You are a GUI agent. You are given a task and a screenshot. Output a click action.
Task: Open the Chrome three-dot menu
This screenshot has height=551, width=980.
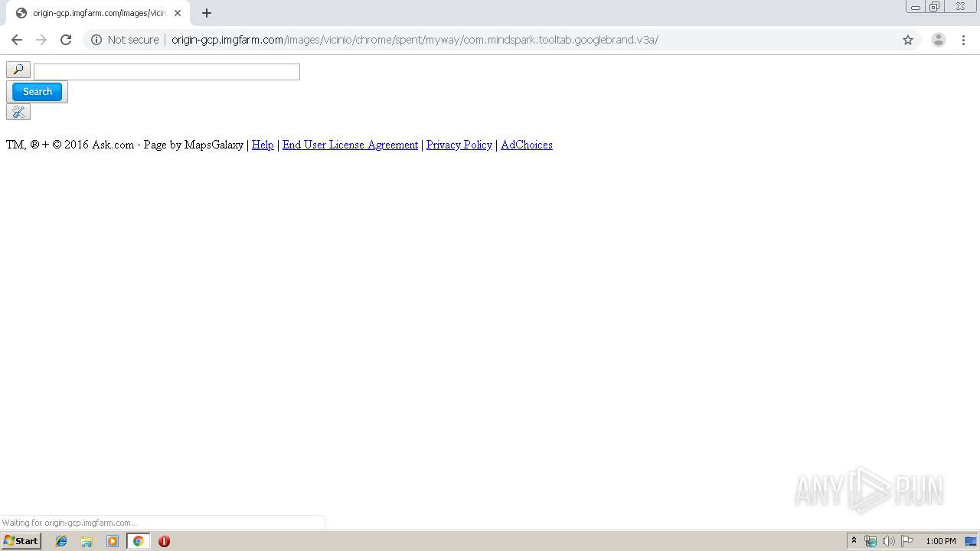[964, 40]
